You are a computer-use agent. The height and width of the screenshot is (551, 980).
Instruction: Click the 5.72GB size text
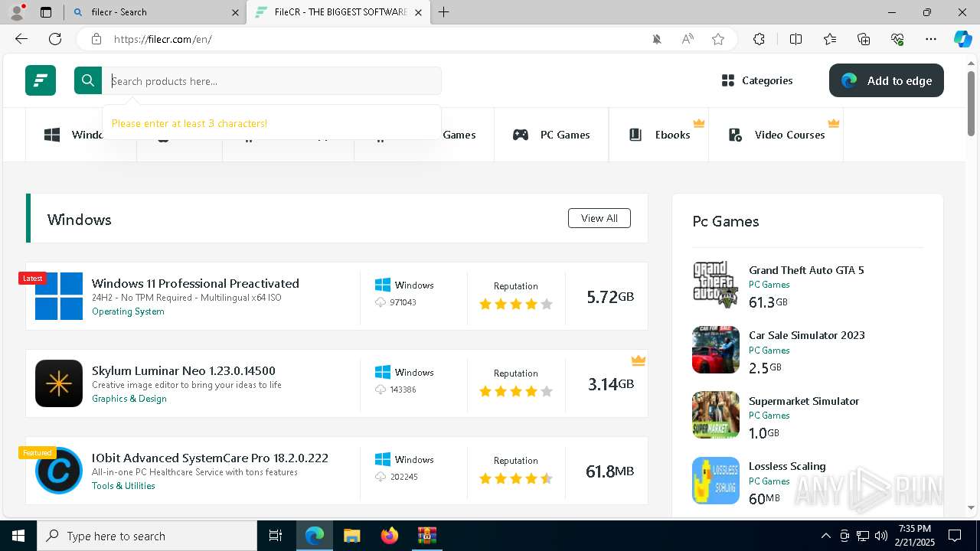click(610, 297)
